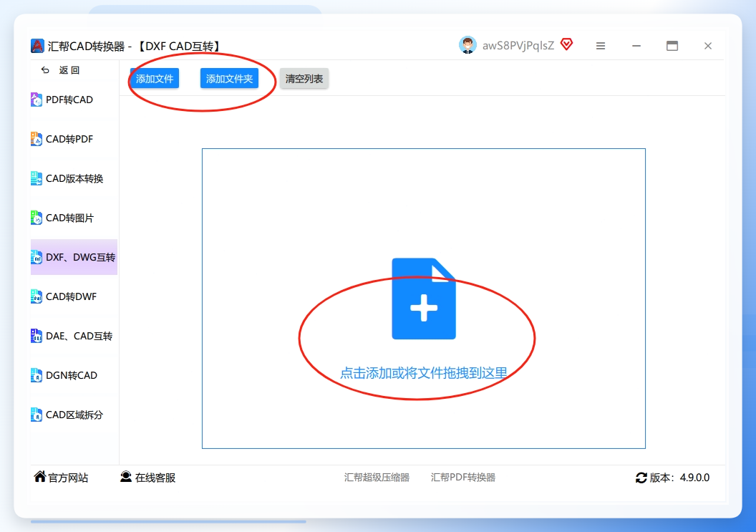Click 点击添加或将文件拖拽到这里 link
Image resolution: width=756 pixels, height=532 pixels.
(x=424, y=373)
